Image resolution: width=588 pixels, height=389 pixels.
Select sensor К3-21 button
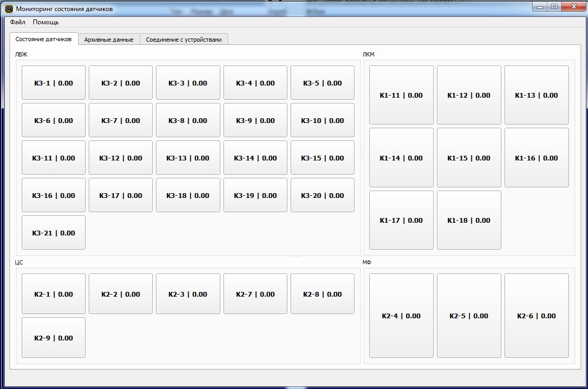[x=54, y=233]
